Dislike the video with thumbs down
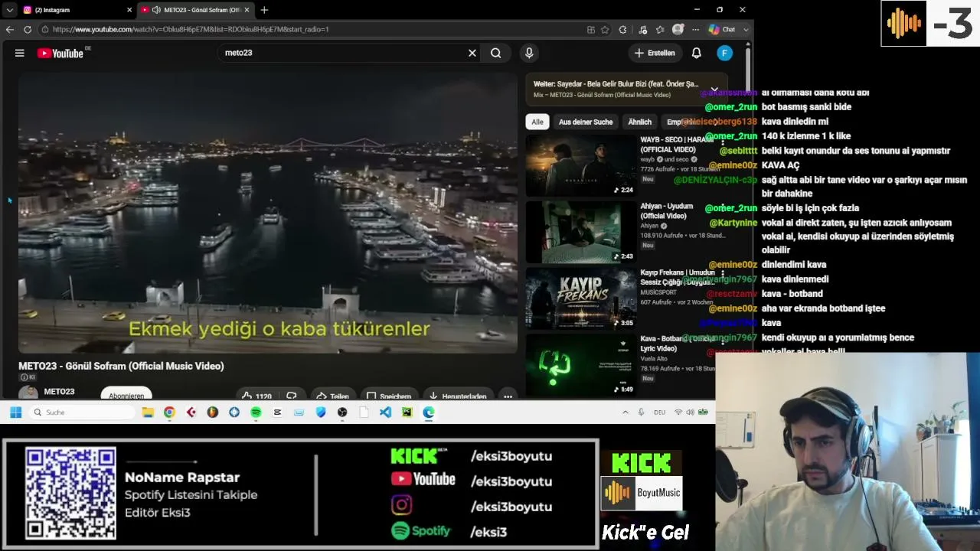This screenshot has height=551, width=980. tap(292, 395)
